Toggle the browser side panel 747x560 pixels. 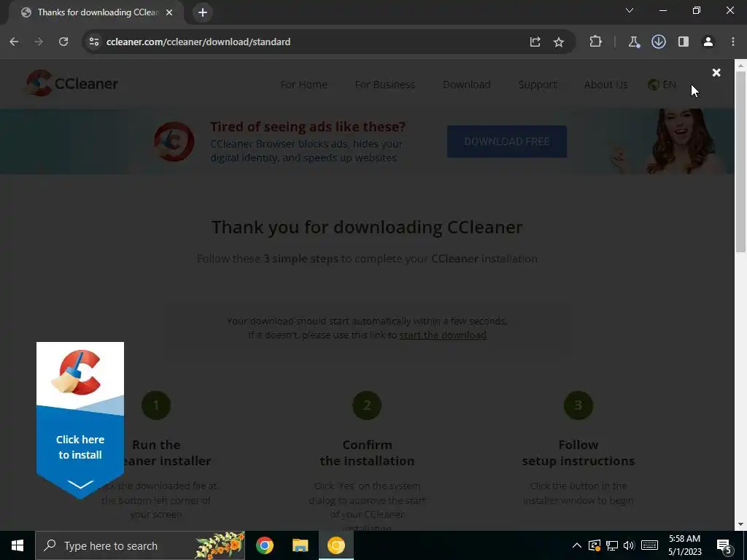(683, 42)
